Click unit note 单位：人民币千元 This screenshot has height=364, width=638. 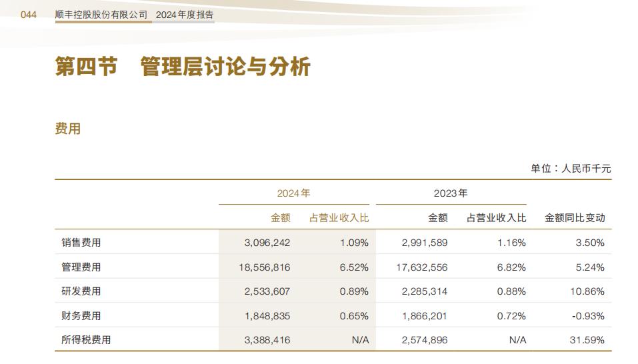click(x=571, y=169)
